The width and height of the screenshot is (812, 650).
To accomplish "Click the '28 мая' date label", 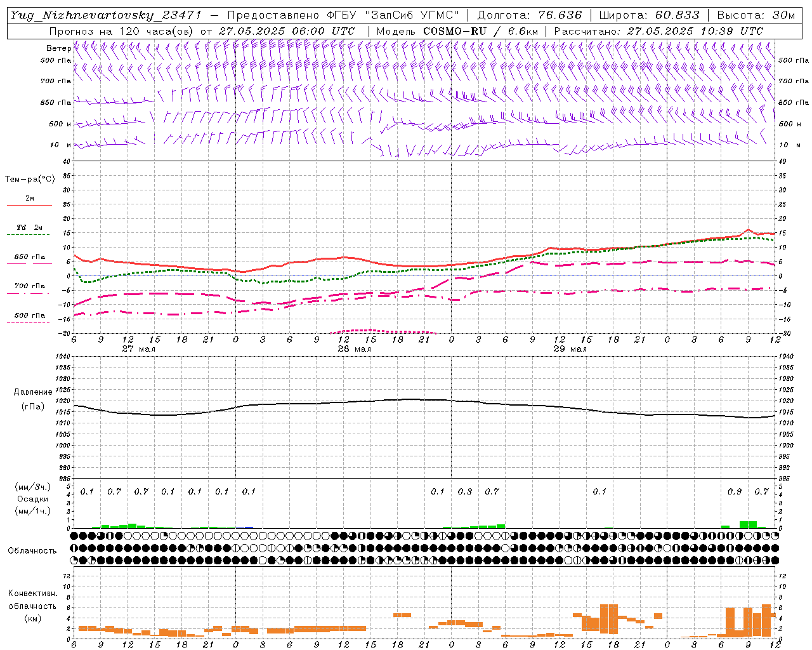I will pos(354,349).
